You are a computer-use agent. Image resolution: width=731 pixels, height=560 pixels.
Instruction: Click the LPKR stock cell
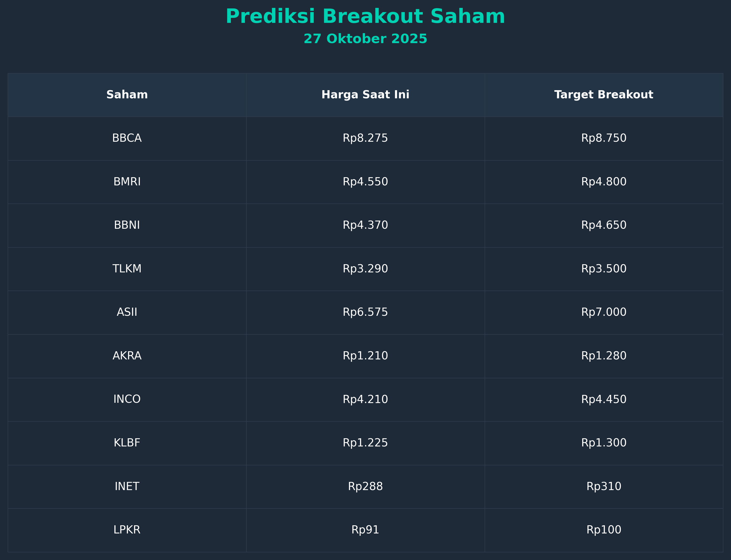point(127,530)
